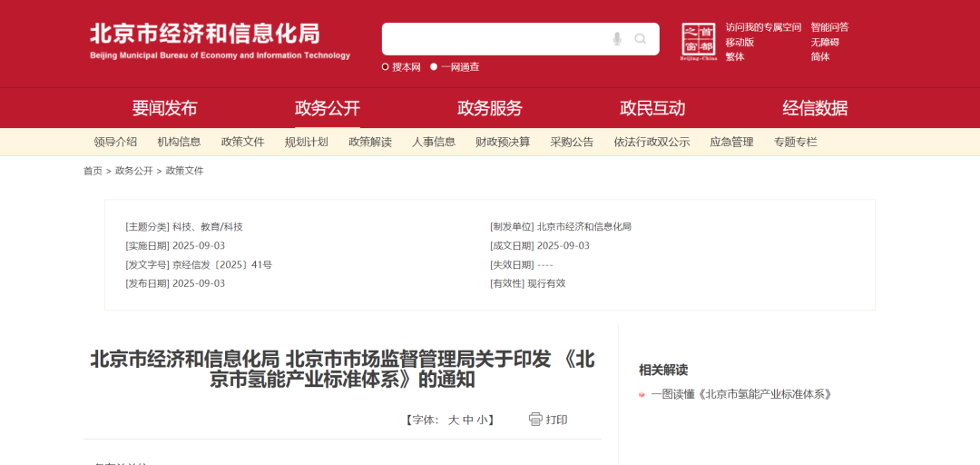
Task: Go to 财政预决算 submenu
Action: [503, 142]
